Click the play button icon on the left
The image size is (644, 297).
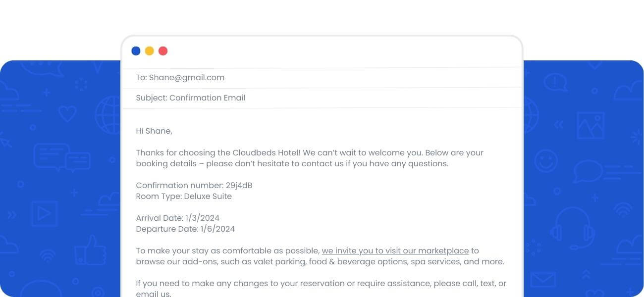pyautogui.click(x=44, y=214)
